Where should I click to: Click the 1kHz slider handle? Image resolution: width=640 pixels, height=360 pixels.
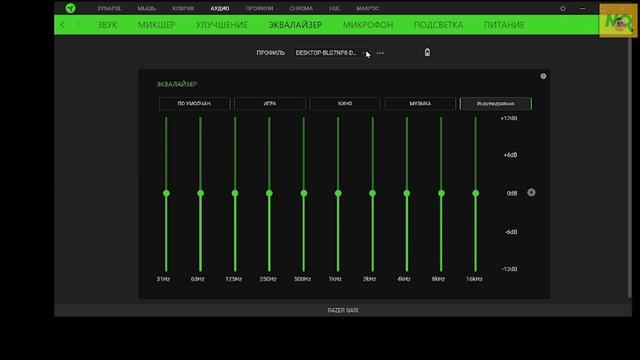pyautogui.click(x=338, y=193)
